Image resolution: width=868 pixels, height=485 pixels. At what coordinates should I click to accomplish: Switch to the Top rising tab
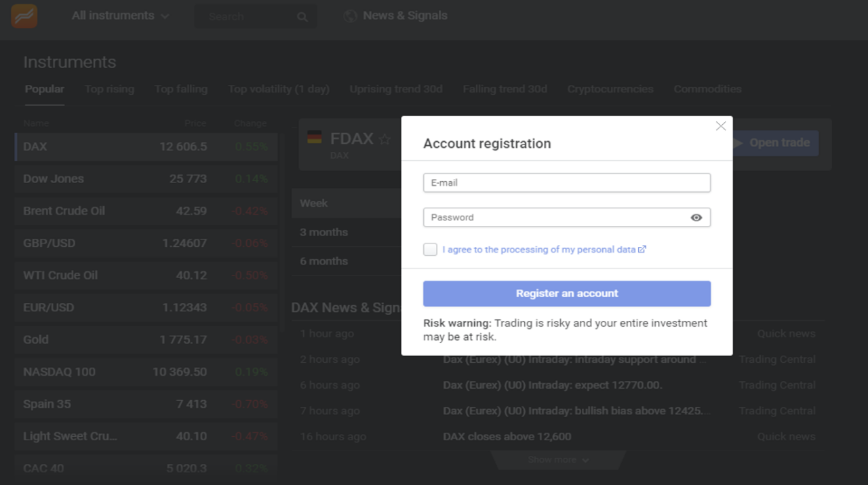pyautogui.click(x=109, y=89)
